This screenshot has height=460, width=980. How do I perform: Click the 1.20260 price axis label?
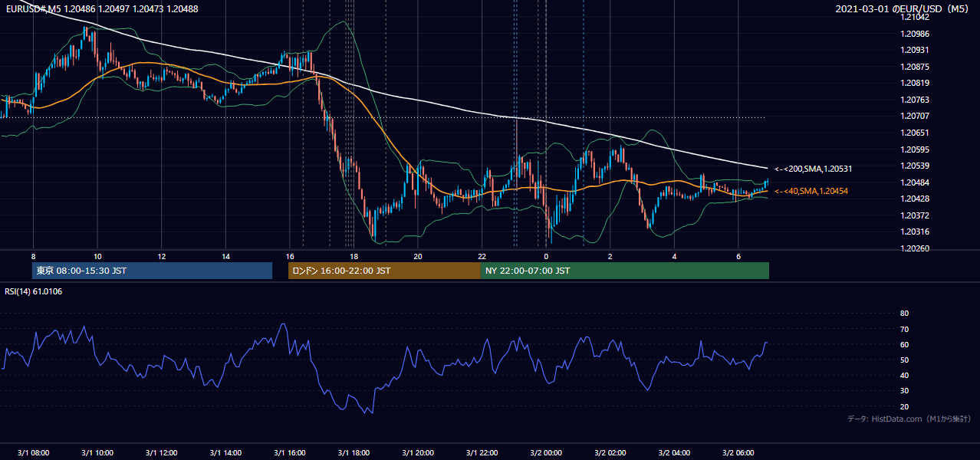pos(916,248)
